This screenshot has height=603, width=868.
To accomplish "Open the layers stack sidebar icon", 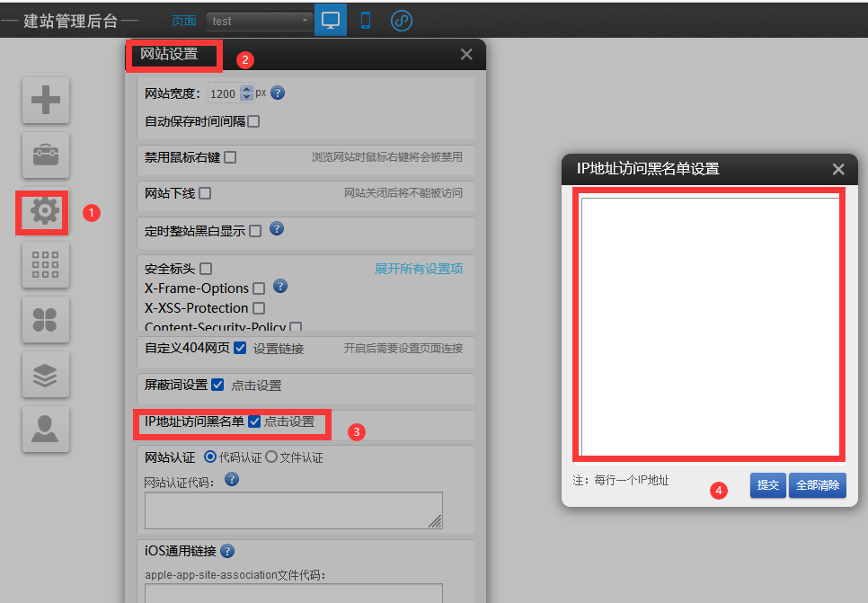I will click(46, 375).
